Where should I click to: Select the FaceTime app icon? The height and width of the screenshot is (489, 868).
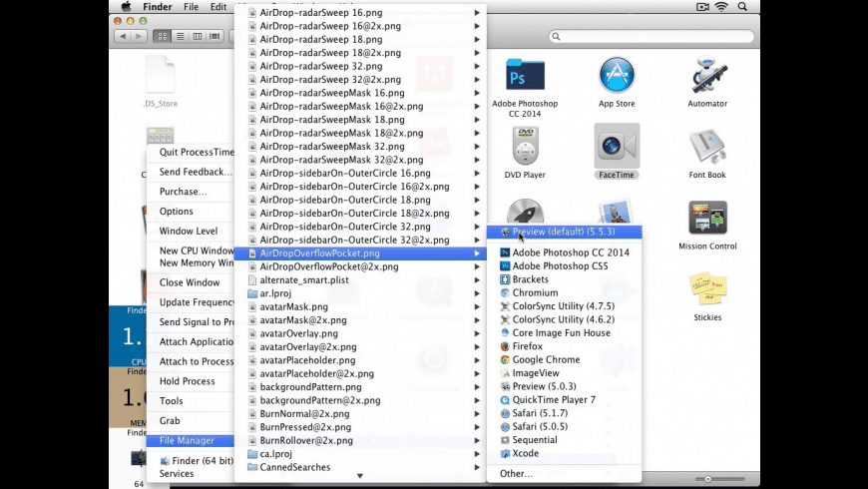617,146
